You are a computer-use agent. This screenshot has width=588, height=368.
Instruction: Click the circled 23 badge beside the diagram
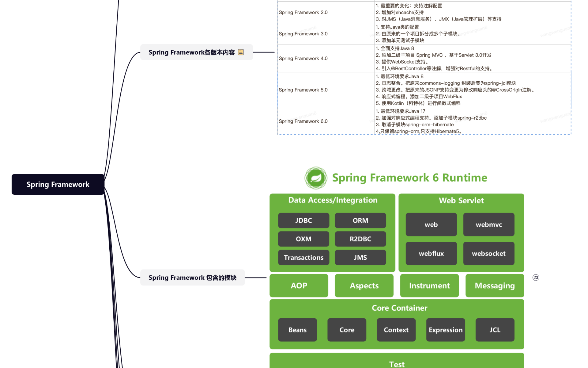[536, 278]
